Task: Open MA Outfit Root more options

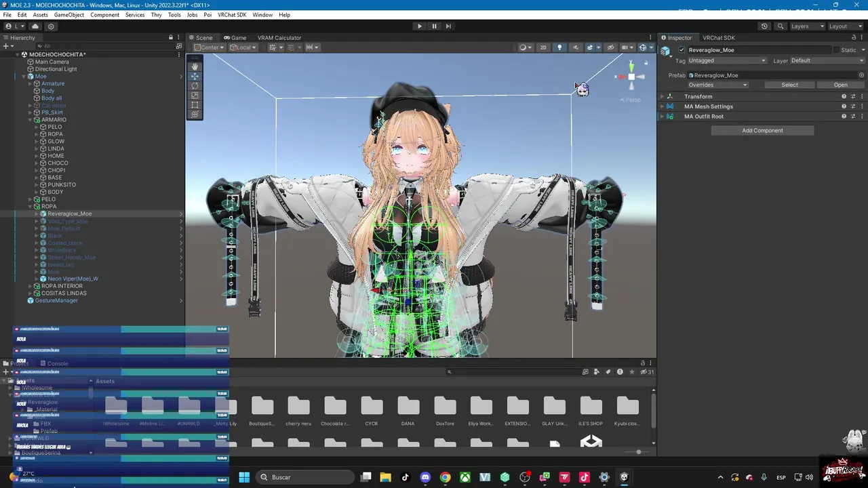Action: [862, 117]
